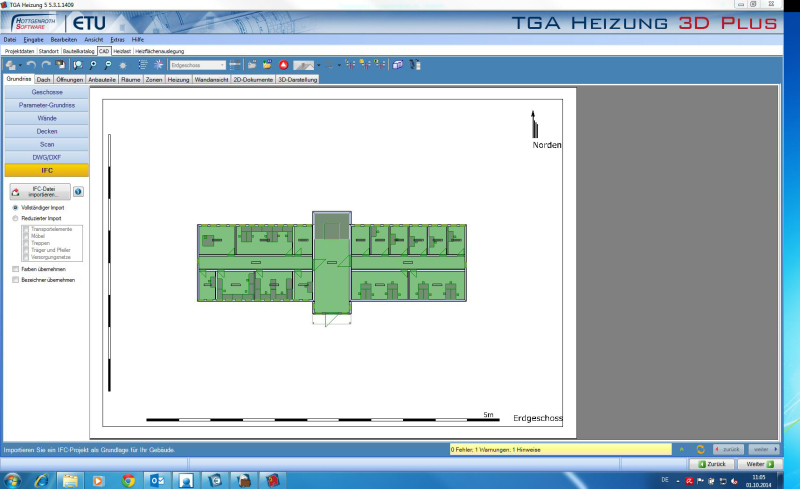
Task: Click the green Zurück button
Action: [712, 464]
